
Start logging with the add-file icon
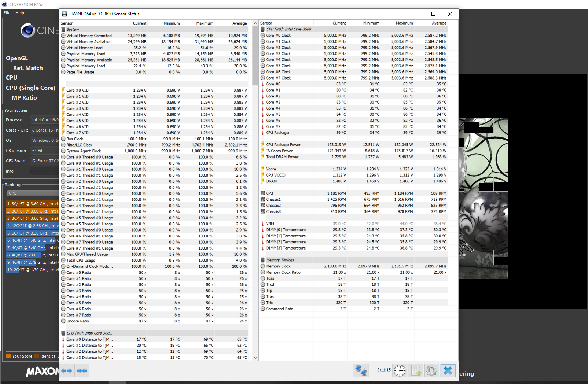pos(416,371)
